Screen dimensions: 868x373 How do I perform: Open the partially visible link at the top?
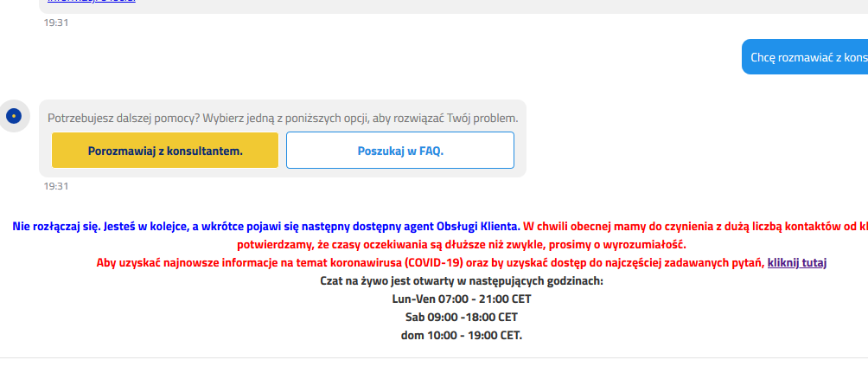click(92, 1)
